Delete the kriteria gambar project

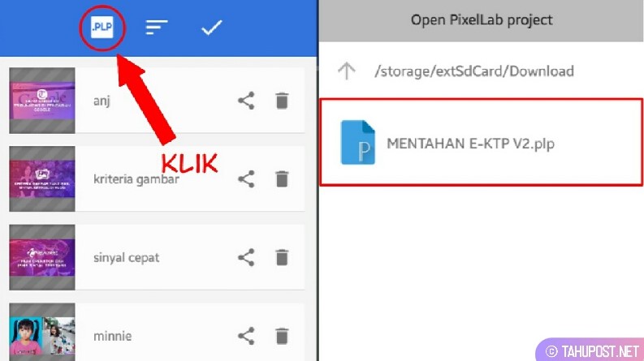(282, 178)
